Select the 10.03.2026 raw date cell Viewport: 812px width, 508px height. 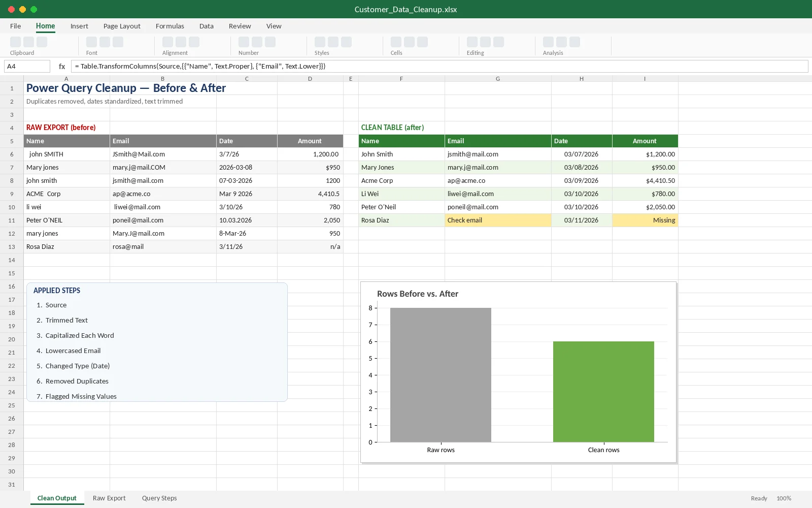coord(247,220)
